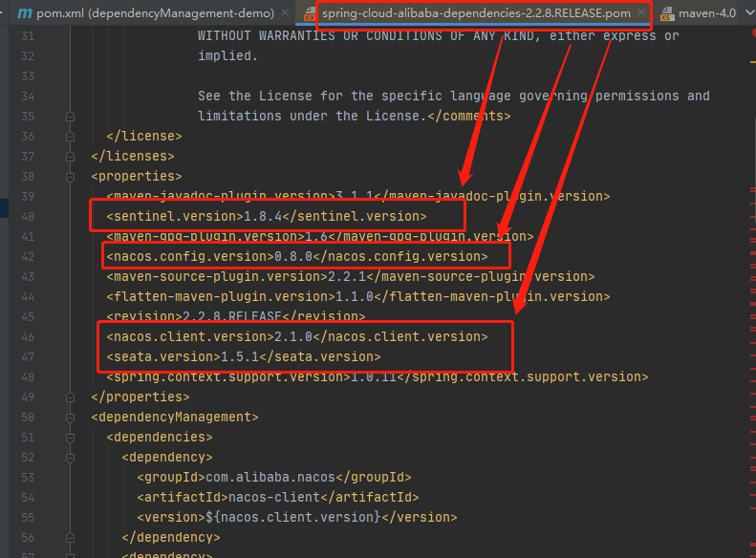Screen dimensions: 756x558
Task: Collapse the </properties> fold at line 49
Action: pyautogui.click(x=71, y=397)
